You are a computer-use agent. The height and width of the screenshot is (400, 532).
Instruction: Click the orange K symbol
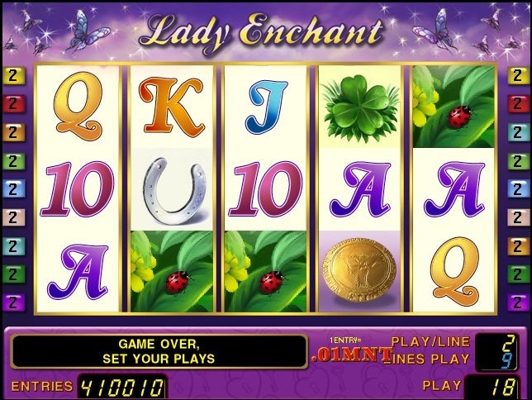point(172,107)
